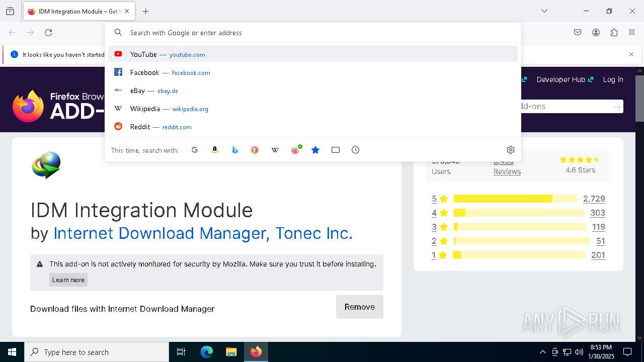Screen dimensions: 644x362
Task: Pick the Firefox Add-ons search engine
Action: pos(295,150)
